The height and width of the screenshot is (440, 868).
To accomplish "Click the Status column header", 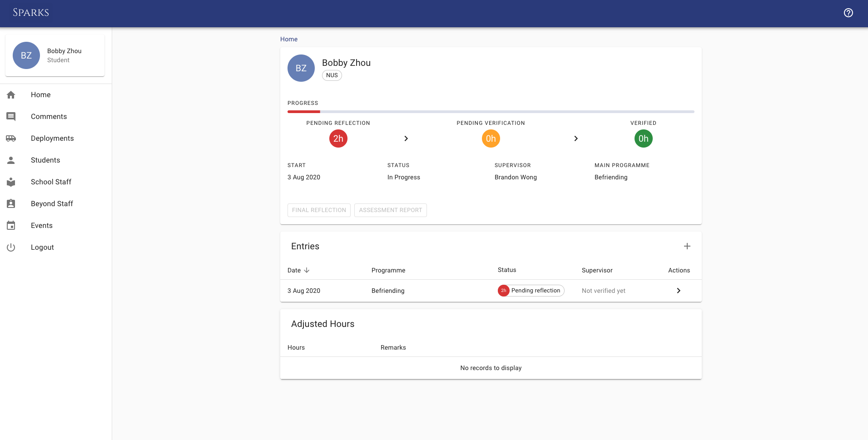I will [507, 270].
